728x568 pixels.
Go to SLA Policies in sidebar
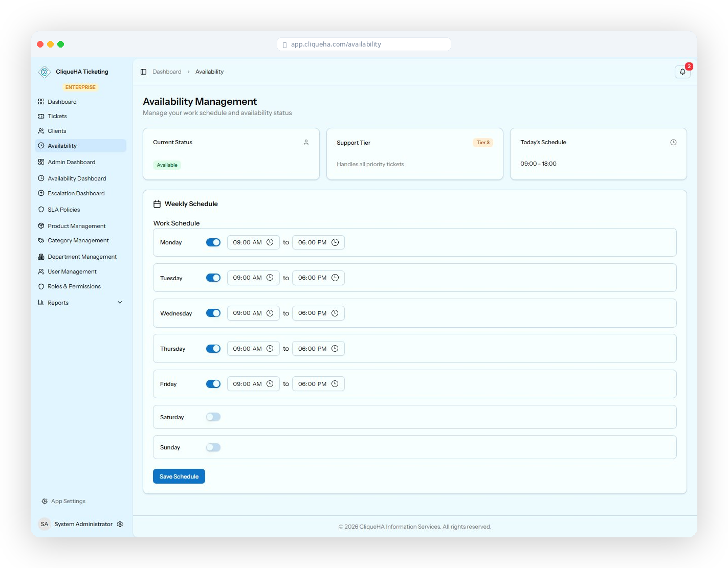pos(63,210)
